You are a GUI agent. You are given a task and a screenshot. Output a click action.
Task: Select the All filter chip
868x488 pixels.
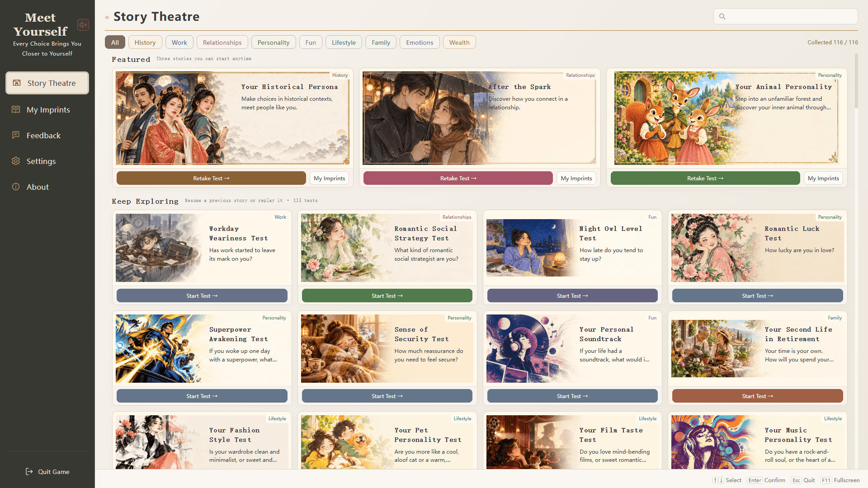pos(115,42)
